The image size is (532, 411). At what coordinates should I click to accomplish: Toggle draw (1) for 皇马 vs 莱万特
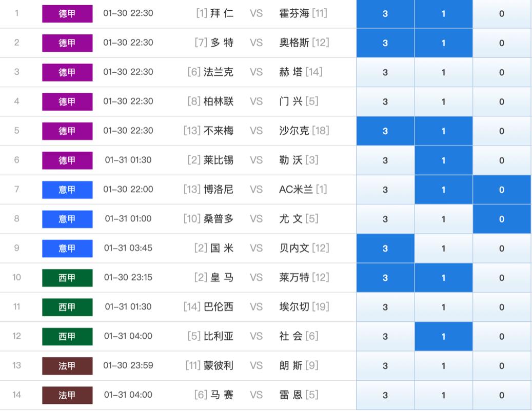[443, 278]
